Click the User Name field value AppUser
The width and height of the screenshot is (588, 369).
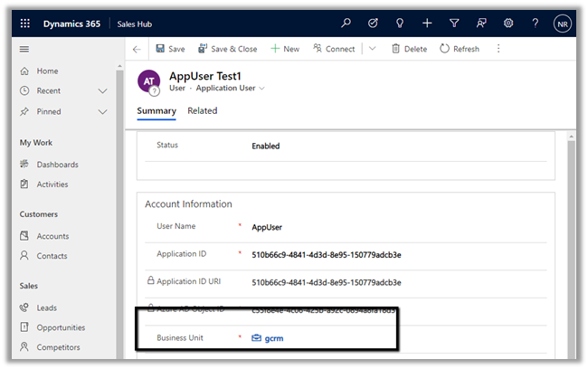click(x=267, y=228)
